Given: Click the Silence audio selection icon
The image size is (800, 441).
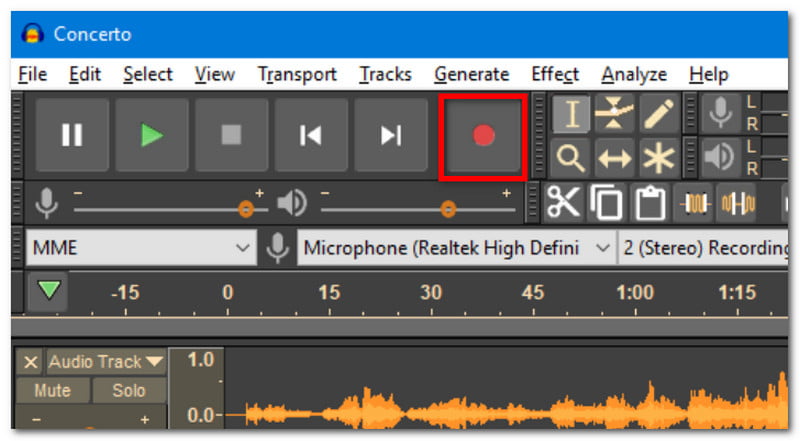Looking at the screenshot, I should pos(736,203).
